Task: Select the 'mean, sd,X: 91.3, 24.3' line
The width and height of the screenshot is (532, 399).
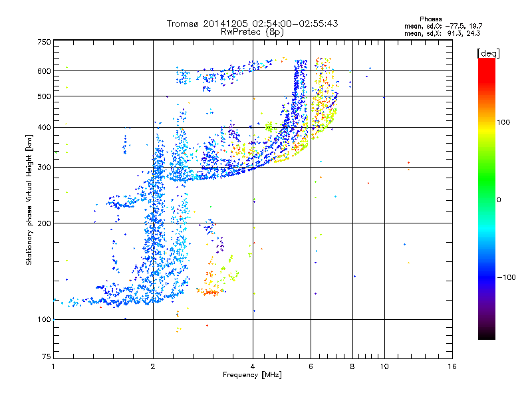Action: pyautogui.click(x=442, y=33)
